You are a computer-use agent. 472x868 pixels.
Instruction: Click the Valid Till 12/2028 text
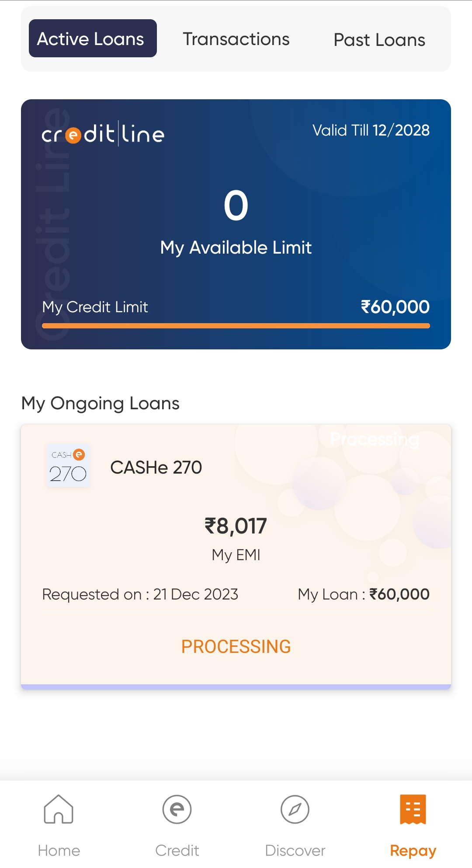pos(371,130)
